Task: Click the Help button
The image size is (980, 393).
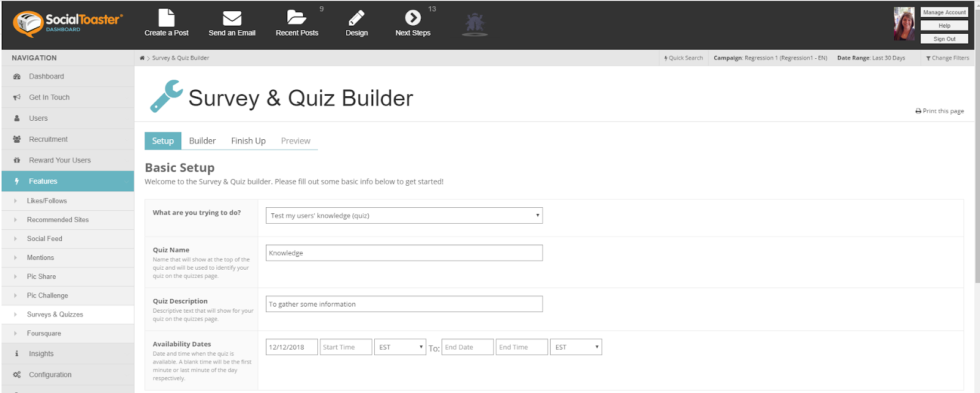Action: click(x=944, y=26)
